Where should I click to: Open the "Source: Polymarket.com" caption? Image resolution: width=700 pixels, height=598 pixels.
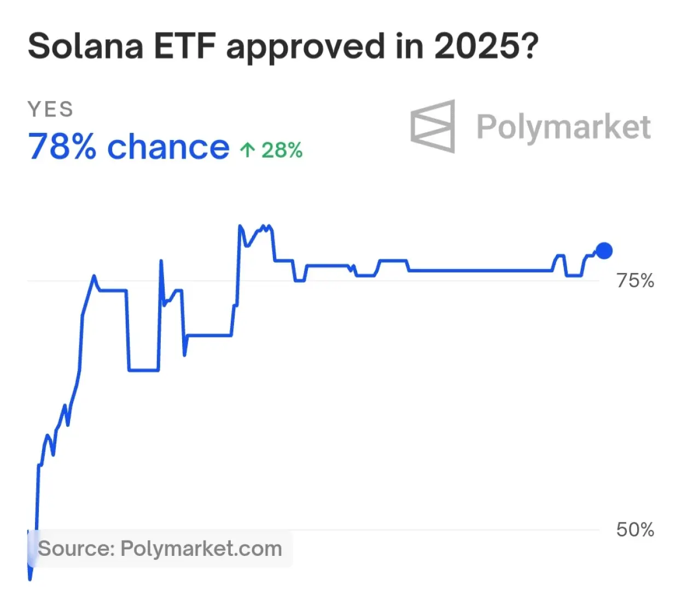[x=160, y=548]
